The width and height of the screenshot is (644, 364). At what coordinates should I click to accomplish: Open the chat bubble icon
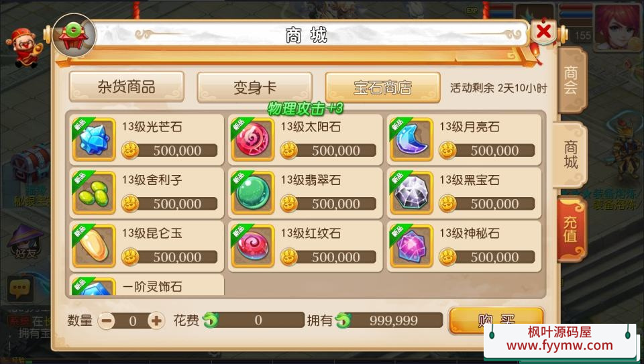(20, 288)
